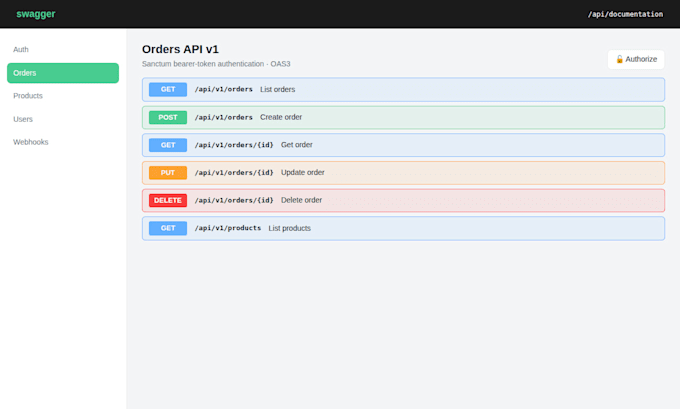Click the 'Update order' summary text

coord(303,173)
